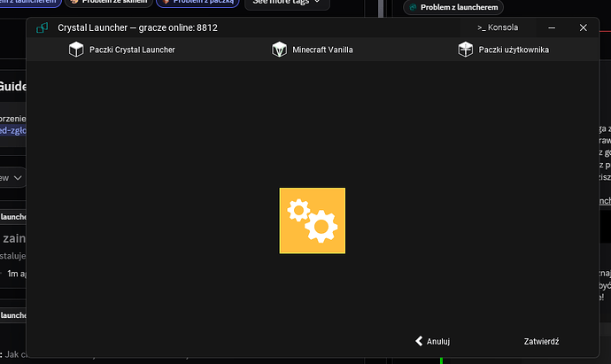Follow the purple link at the left edge

click(12, 129)
